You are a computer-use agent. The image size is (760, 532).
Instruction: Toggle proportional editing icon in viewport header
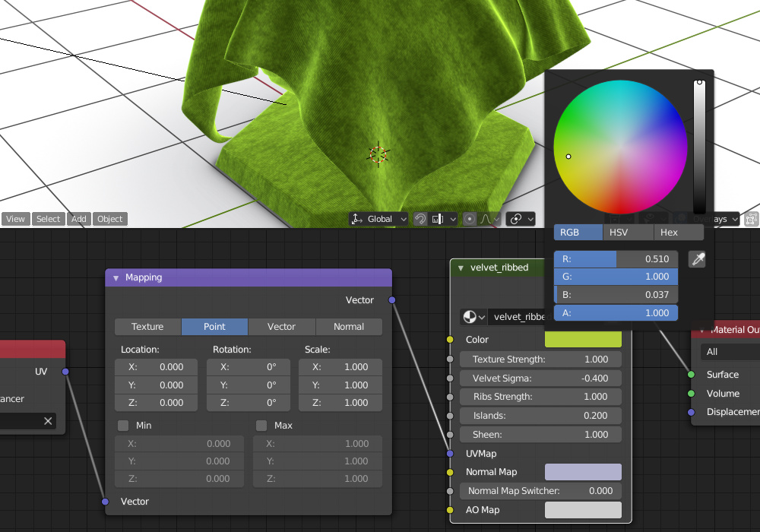(470, 219)
